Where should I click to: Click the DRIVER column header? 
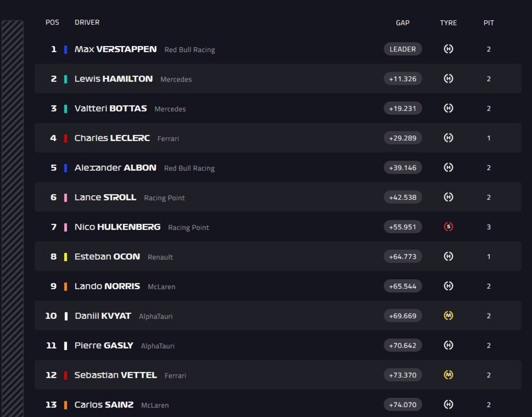pos(87,22)
